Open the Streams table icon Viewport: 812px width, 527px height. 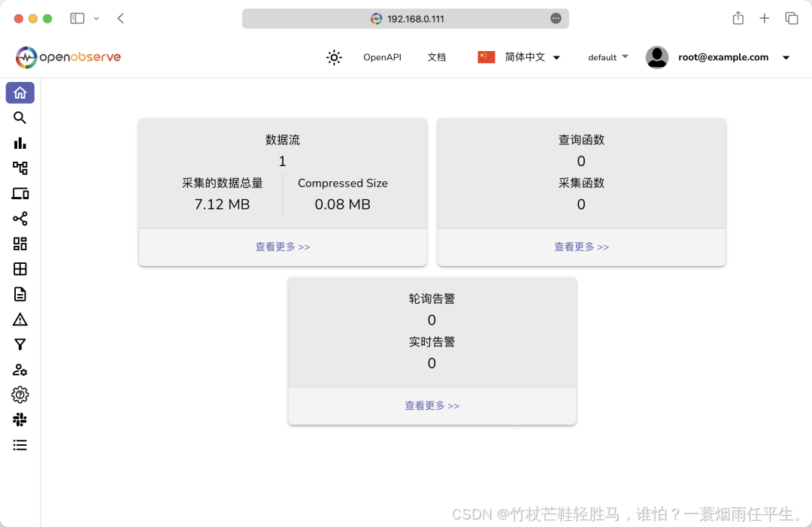(x=20, y=268)
